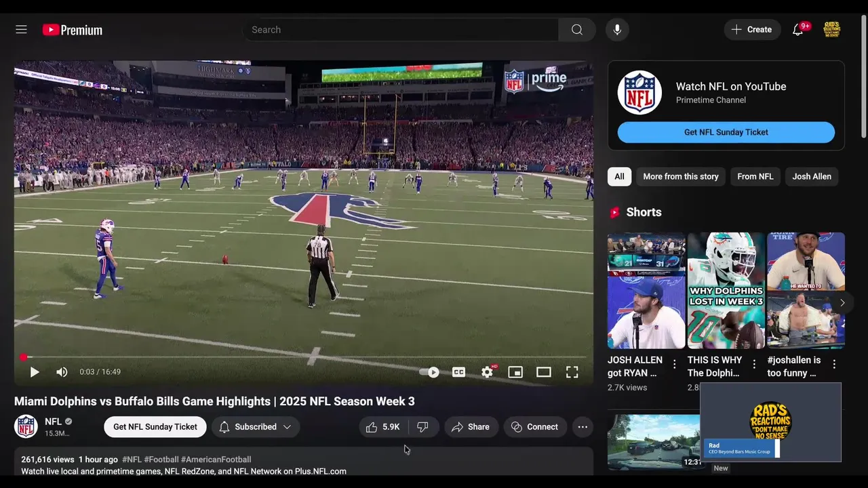The image size is (868, 488).
Task: Click the 261,616 views text
Action: pos(47,460)
